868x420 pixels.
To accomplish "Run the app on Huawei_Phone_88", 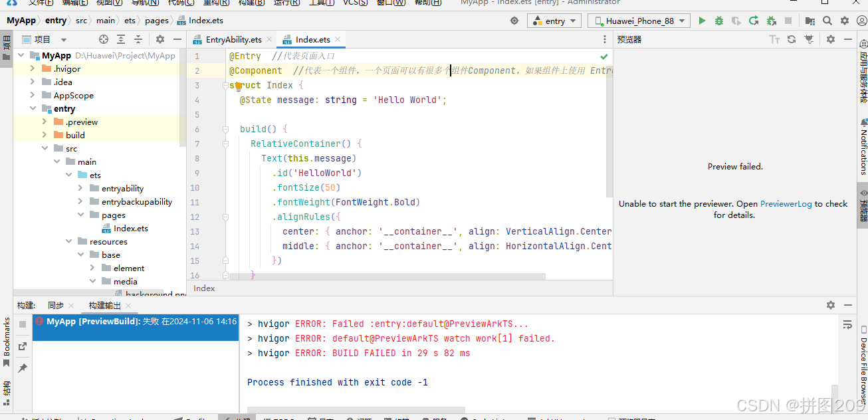I will point(703,21).
